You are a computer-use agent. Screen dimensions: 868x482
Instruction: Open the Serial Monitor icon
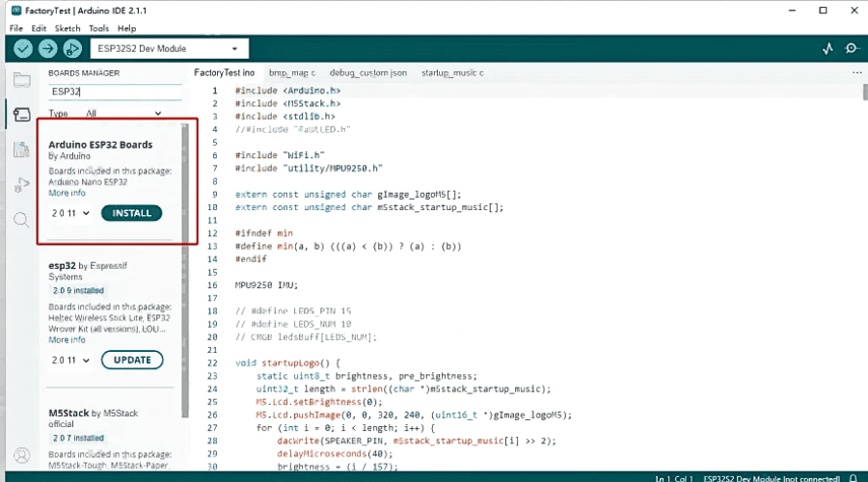[852, 48]
